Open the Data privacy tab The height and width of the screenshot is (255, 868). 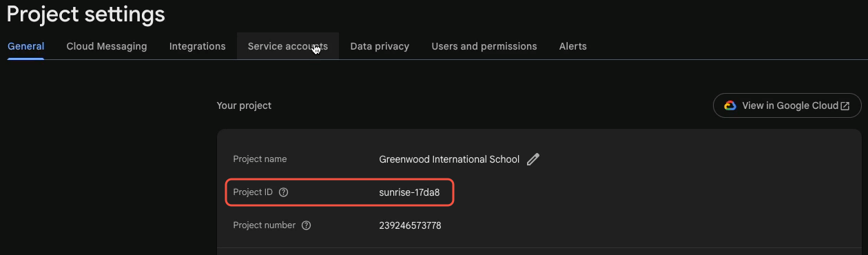[380, 46]
